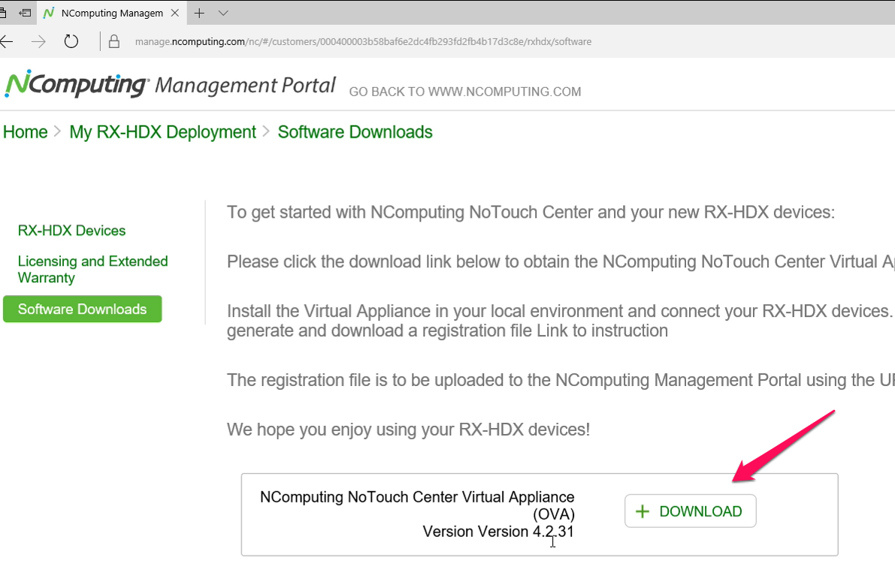The width and height of the screenshot is (895, 588).
Task: Click the set-tabs-aside icon
Action: click(25, 13)
